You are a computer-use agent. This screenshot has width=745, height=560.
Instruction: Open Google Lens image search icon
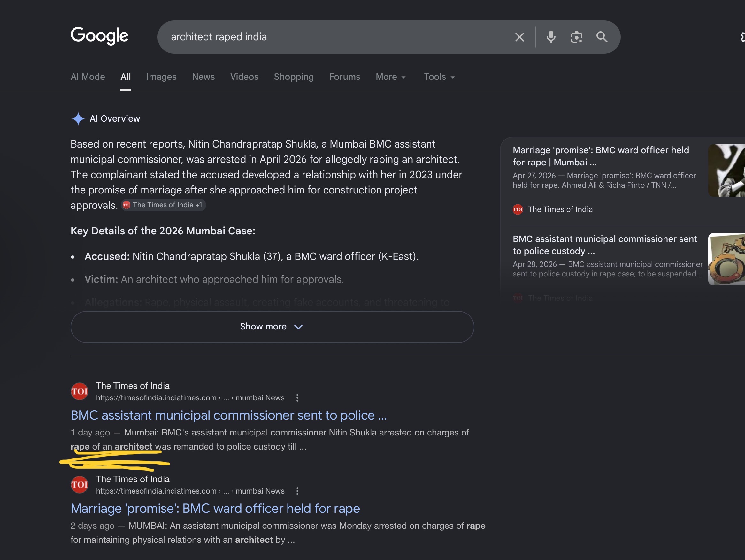click(576, 37)
